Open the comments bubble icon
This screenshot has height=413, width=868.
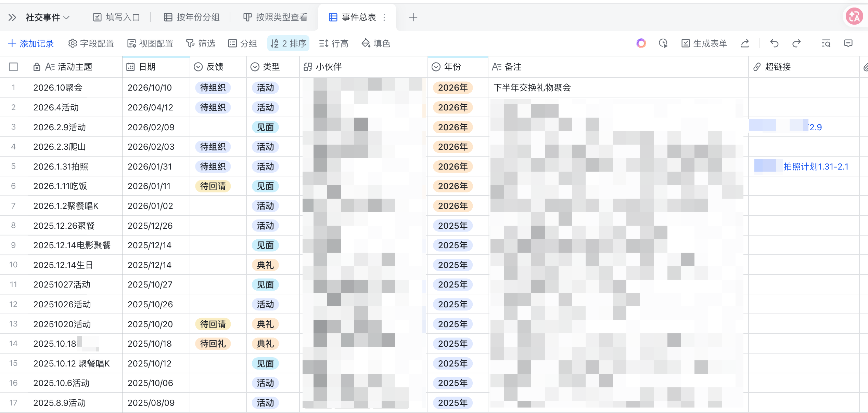pyautogui.click(x=848, y=43)
